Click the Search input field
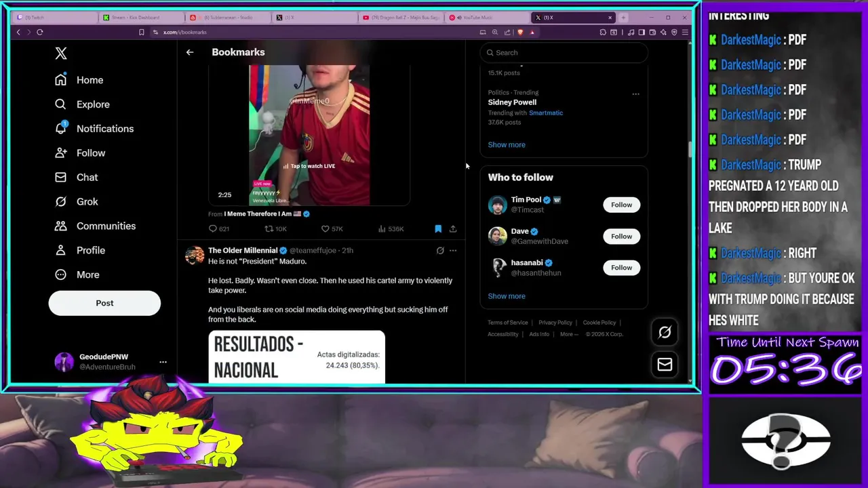Viewport: 868px width, 488px height. pyautogui.click(x=564, y=53)
